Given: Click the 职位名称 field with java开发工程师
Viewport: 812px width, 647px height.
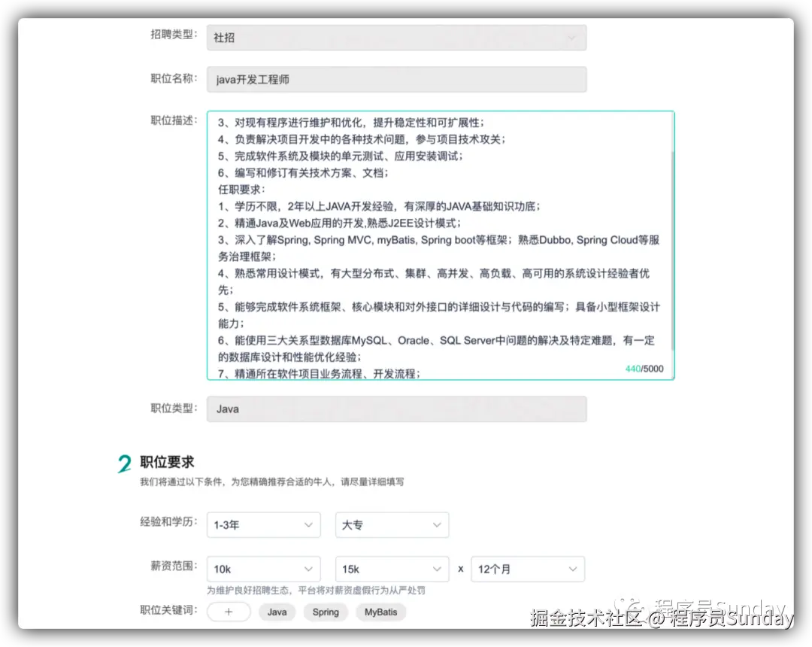Looking at the screenshot, I should tap(397, 79).
